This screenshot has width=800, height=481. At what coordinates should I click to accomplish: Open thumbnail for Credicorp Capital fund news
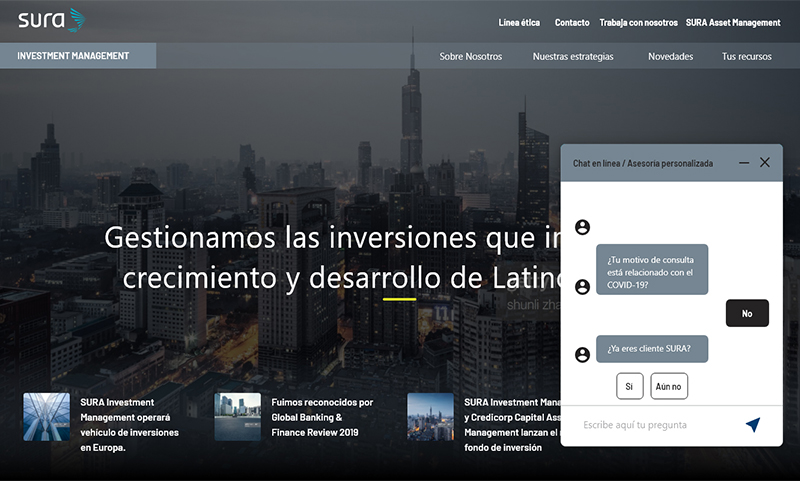430,416
